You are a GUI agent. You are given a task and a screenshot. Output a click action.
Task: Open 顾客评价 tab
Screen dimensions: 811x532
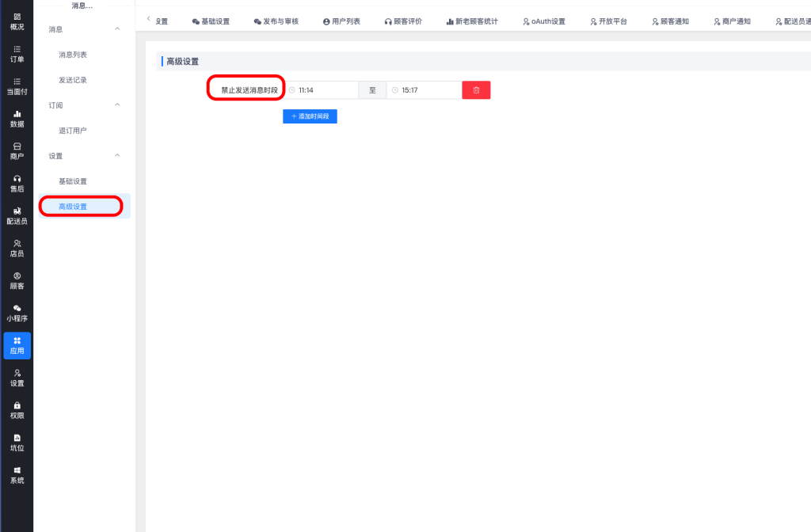coord(403,21)
